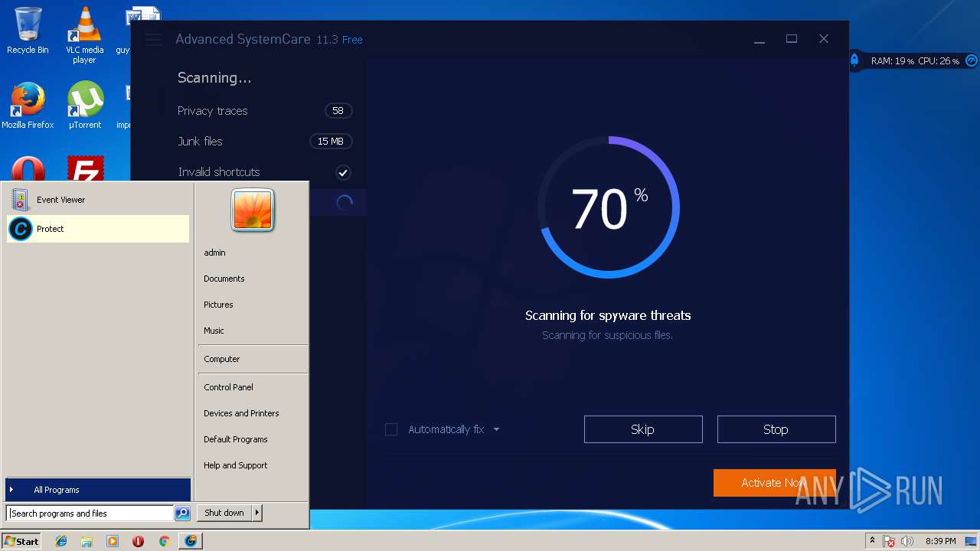The height and width of the screenshot is (551, 980).
Task: Click the rocket boost icon on performance monitor
Action: click(854, 60)
